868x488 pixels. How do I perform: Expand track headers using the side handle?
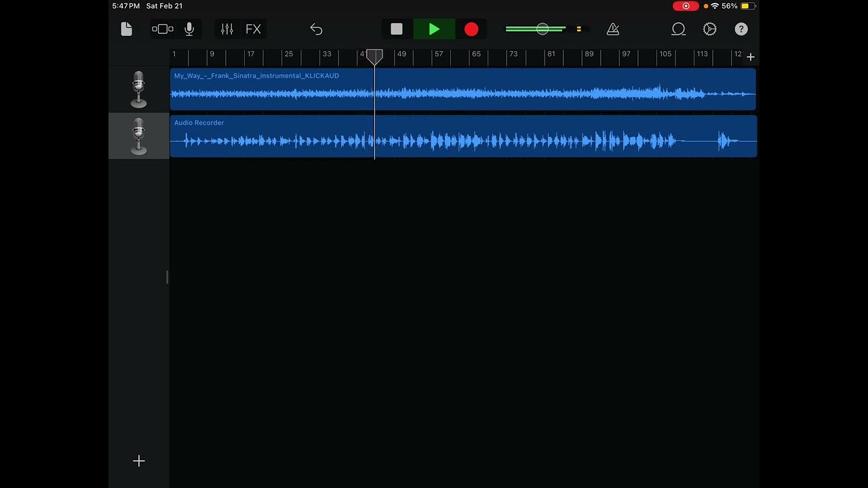[167, 277]
